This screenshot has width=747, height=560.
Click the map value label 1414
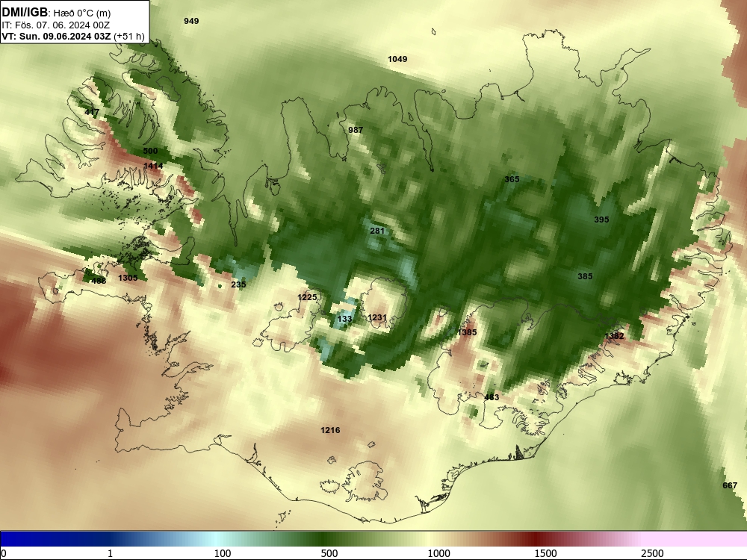click(153, 166)
